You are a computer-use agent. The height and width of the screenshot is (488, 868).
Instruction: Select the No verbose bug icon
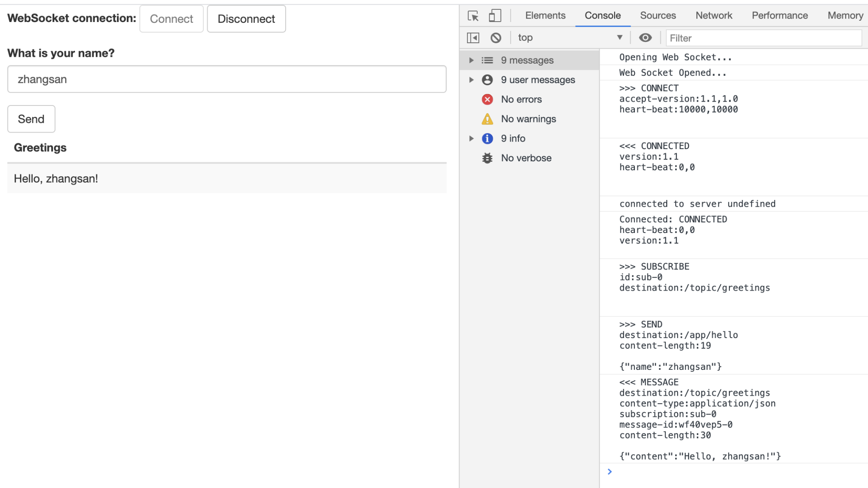pyautogui.click(x=487, y=158)
